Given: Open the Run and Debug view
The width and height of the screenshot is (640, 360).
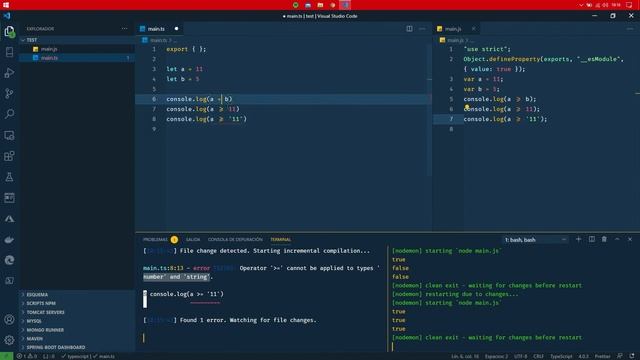Looking at the screenshot, I should coord(9,73).
